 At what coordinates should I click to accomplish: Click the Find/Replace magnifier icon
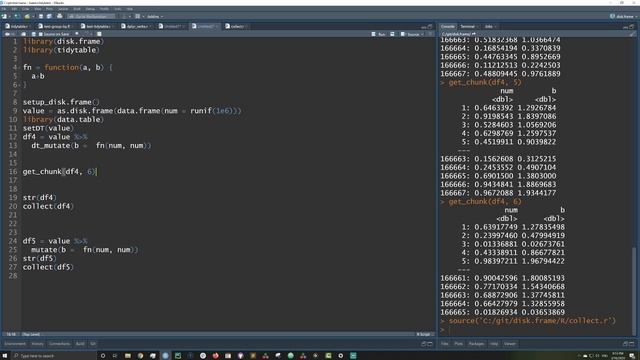tap(77, 34)
